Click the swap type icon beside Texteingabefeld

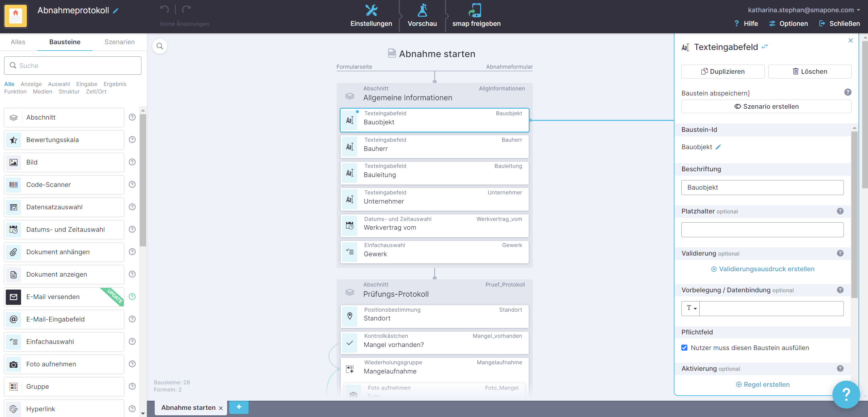[765, 47]
